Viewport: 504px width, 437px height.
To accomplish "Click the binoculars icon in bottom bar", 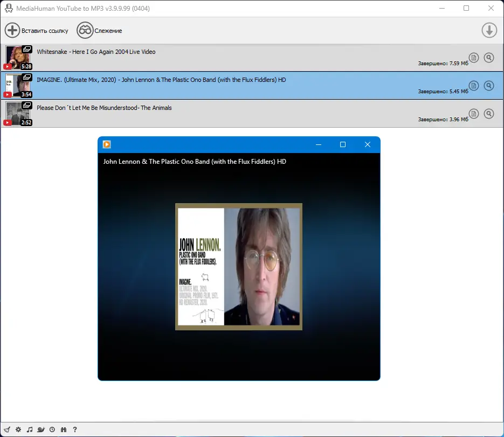I will pyautogui.click(x=64, y=429).
